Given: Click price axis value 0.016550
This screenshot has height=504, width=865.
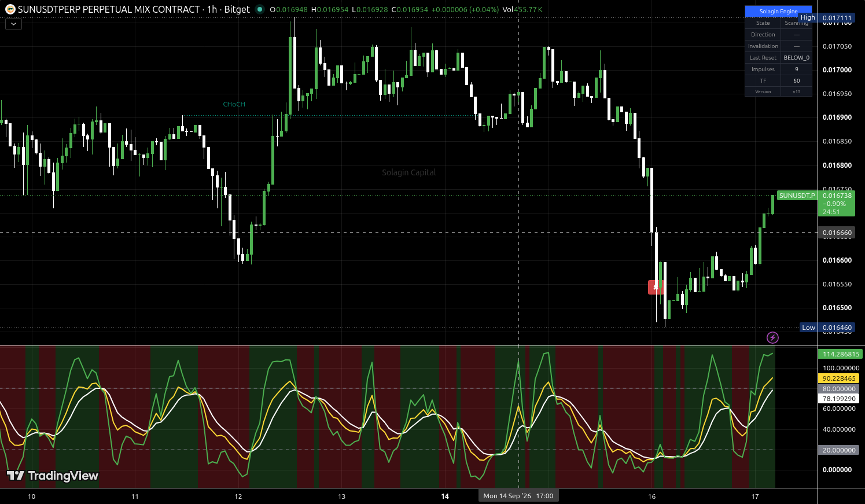Looking at the screenshot, I should tap(837, 284).
